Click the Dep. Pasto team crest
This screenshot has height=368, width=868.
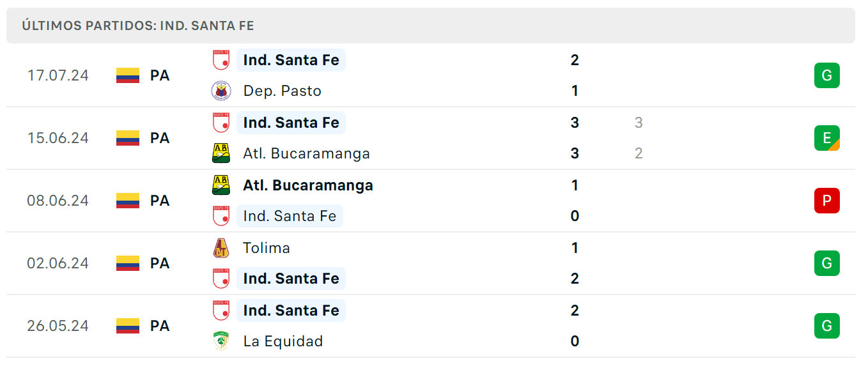(221, 91)
